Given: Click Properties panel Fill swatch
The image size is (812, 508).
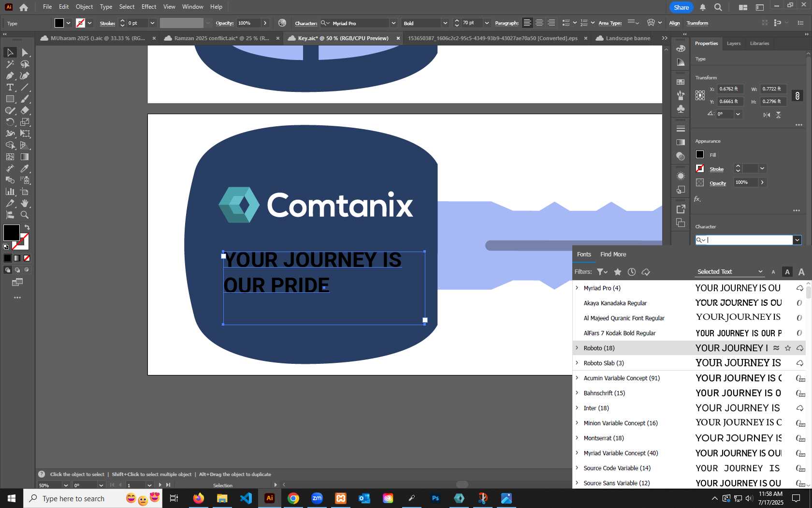Looking at the screenshot, I should [699, 154].
